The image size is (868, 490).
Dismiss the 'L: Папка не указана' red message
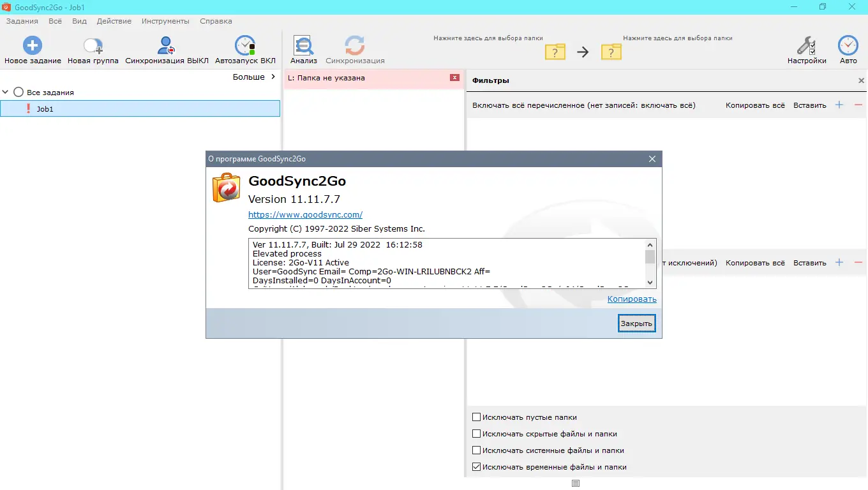(455, 78)
